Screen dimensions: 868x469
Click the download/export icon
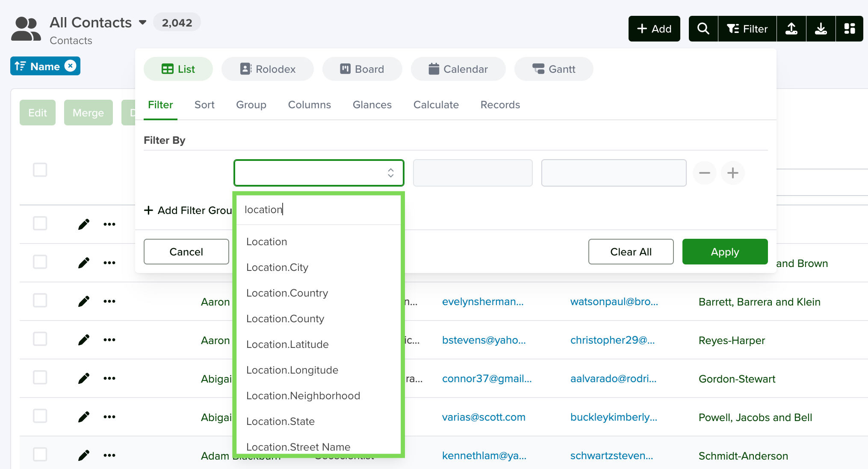click(821, 29)
